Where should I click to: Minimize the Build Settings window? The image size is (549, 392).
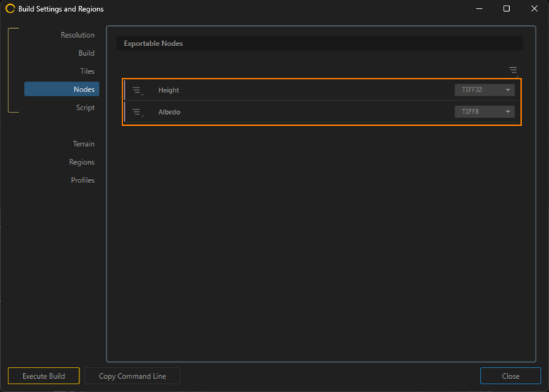pos(479,8)
